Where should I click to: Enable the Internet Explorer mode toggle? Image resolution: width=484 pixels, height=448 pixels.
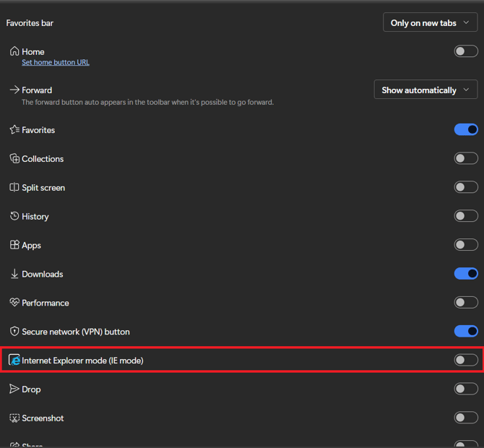pyautogui.click(x=466, y=360)
